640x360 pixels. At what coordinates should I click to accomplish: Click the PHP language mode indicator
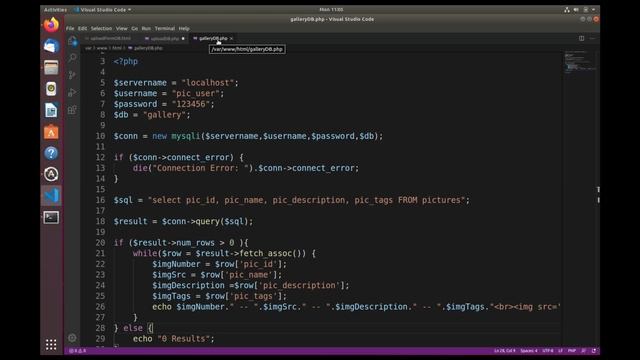point(572,351)
